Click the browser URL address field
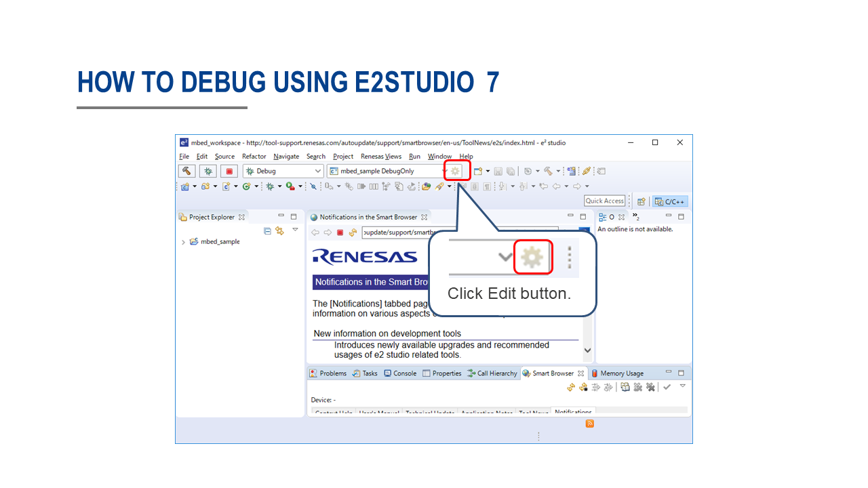868x488 pixels. tap(460, 232)
